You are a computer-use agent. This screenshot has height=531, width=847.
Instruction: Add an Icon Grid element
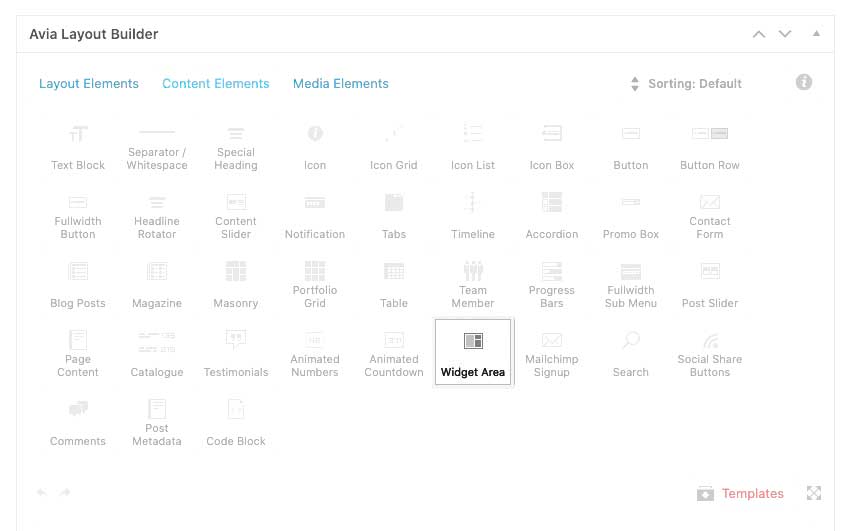point(394,145)
